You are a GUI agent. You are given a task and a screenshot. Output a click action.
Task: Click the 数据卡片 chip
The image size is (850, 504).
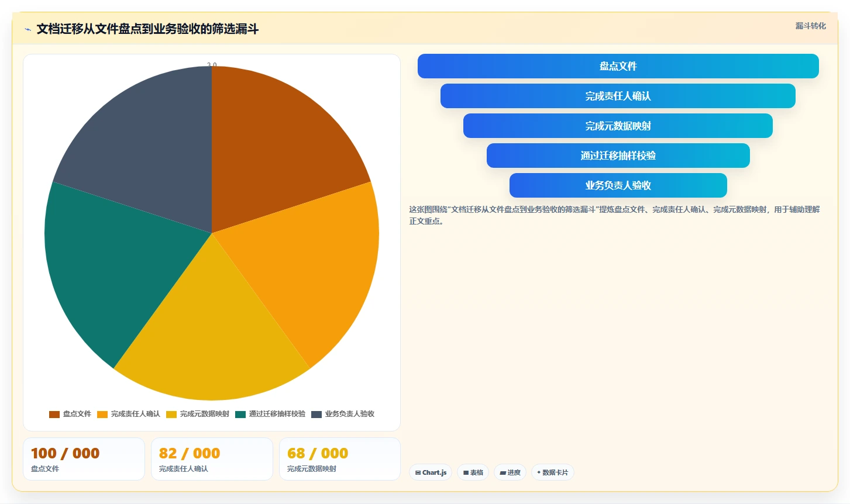click(x=553, y=472)
